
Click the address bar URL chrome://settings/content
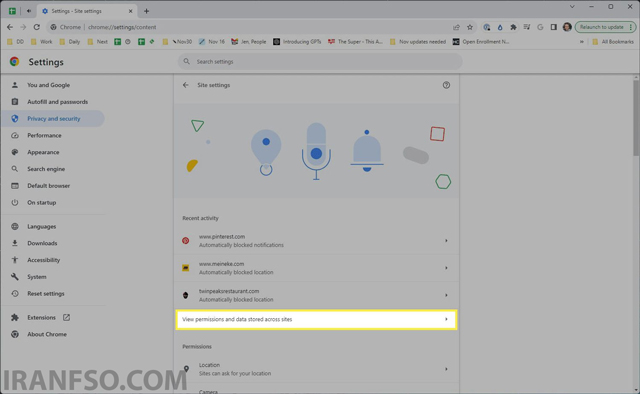coord(122,27)
